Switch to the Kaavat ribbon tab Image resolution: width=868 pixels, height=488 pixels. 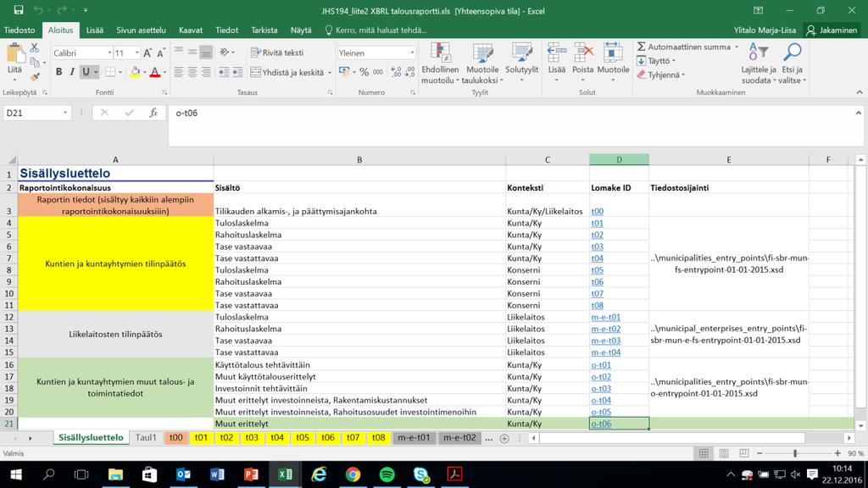coord(191,30)
